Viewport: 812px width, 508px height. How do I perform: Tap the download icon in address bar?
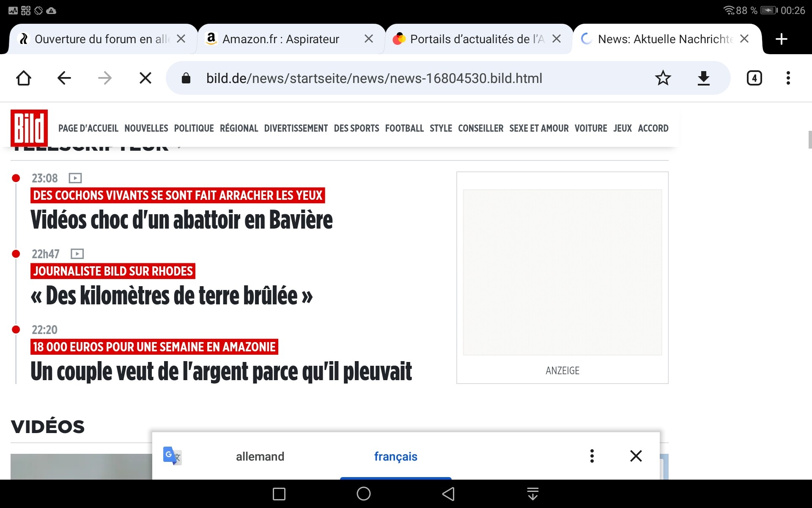[703, 78]
